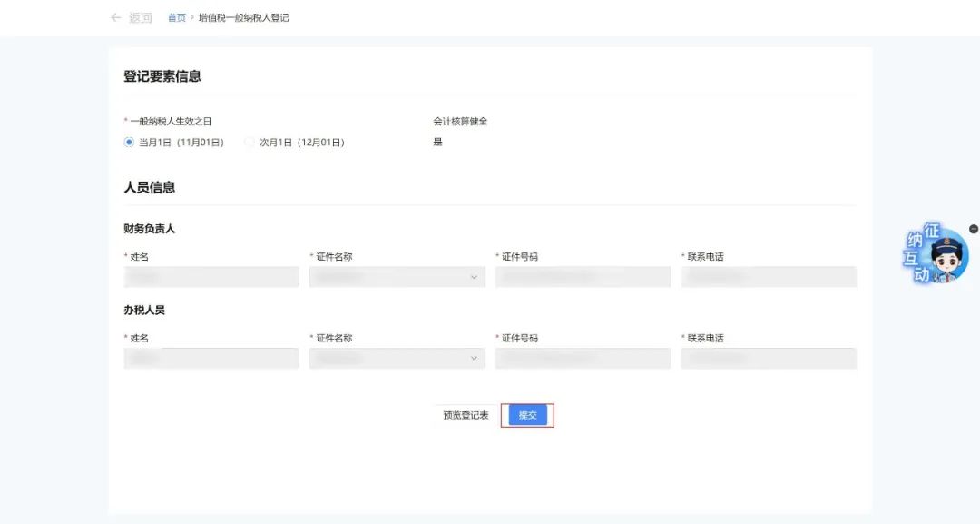Click the 一般纳税人生效之日 label
The height and width of the screenshot is (524, 980).
pyautogui.click(x=171, y=122)
